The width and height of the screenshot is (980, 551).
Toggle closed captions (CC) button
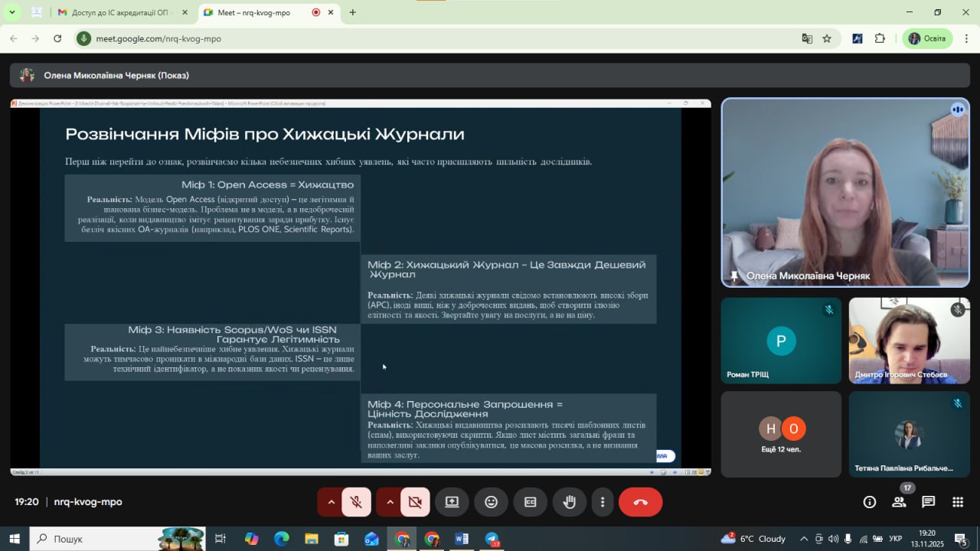point(530,502)
